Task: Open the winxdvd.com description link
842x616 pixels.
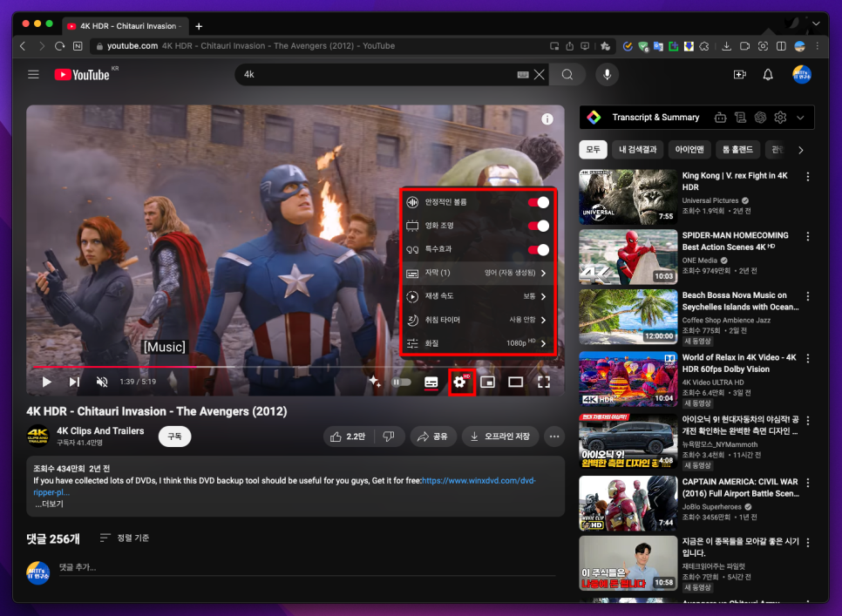Action: click(x=479, y=481)
